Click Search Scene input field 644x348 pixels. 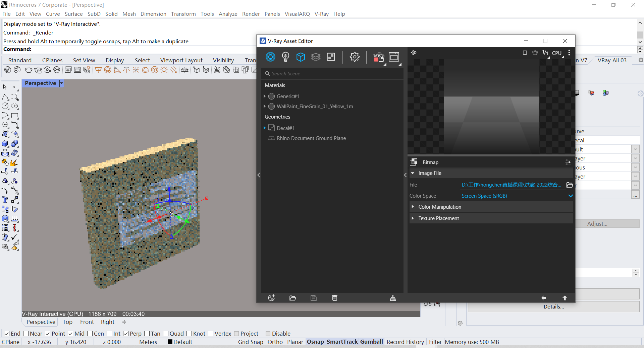tap(332, 73)
